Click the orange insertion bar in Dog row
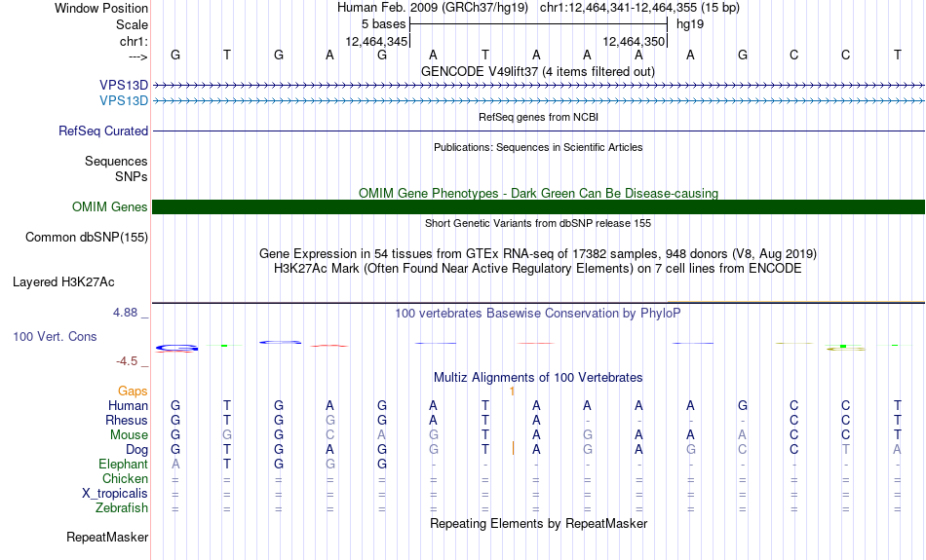 click(x=513, y=449)
